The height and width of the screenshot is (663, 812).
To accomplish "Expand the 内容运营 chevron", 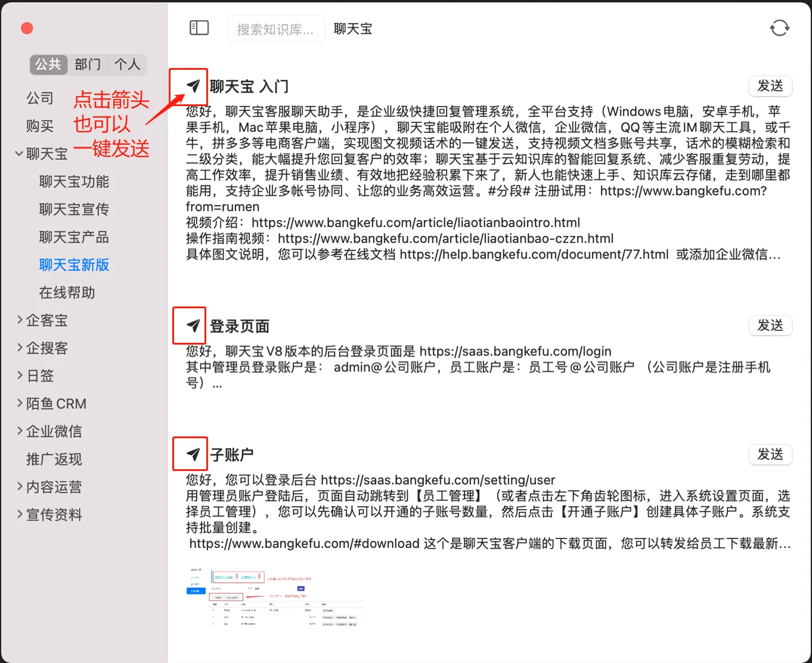I will tap(20, 487).
